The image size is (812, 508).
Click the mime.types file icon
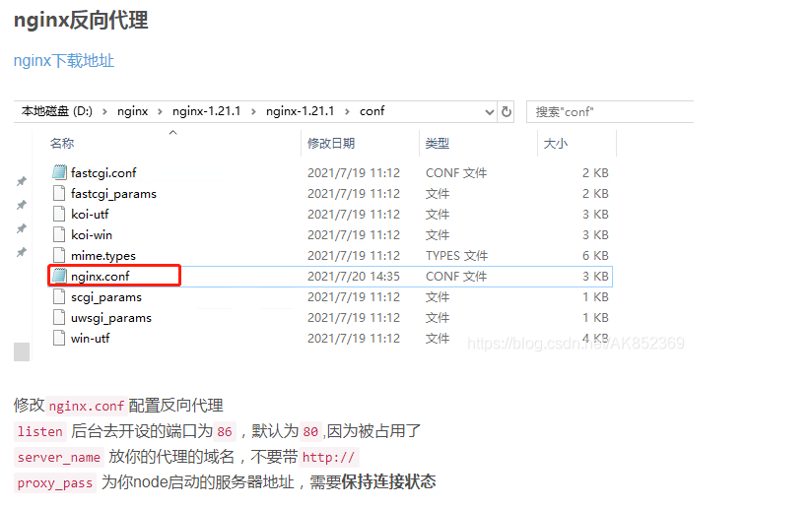tap(59, 255)
